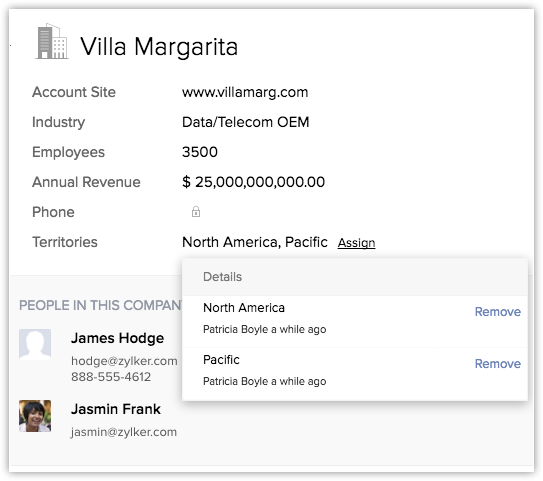
Task: Click the hodge@zylker.com email address
Action: pos(124,361)
